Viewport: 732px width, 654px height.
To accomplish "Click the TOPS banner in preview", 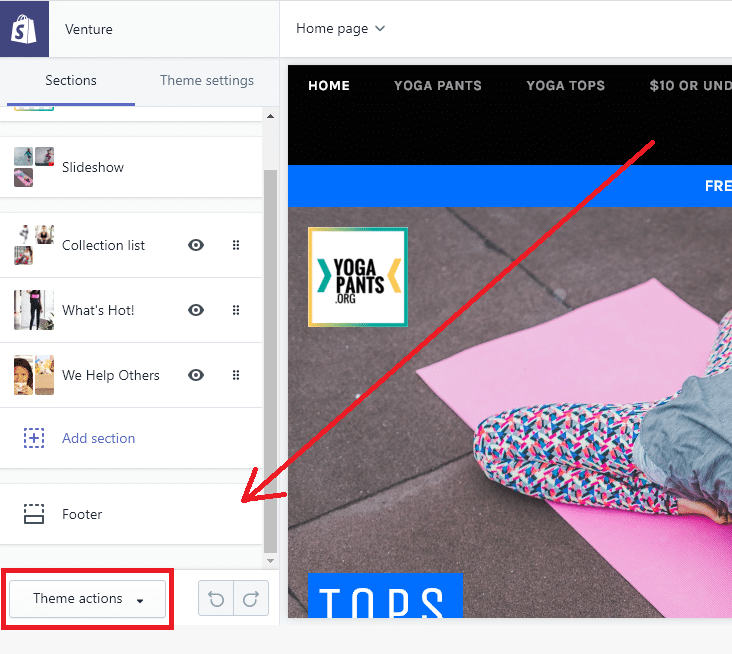I will point(385,596).
